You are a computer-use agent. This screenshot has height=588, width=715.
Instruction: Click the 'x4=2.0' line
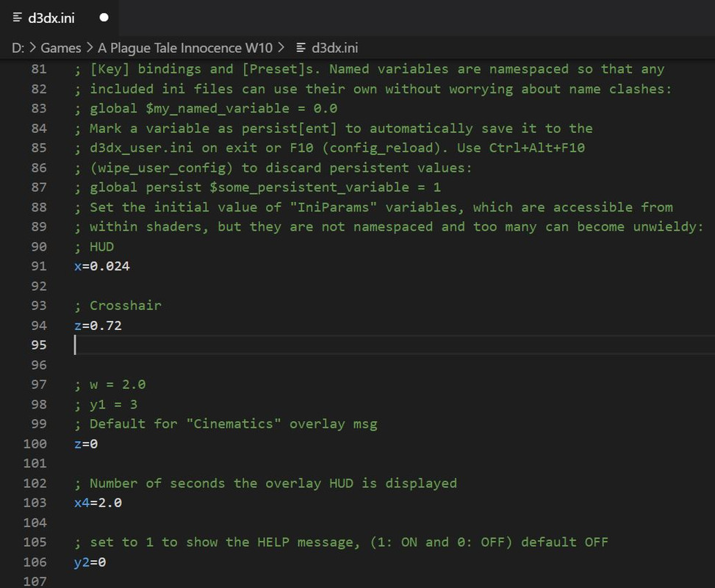coord(98,503)
